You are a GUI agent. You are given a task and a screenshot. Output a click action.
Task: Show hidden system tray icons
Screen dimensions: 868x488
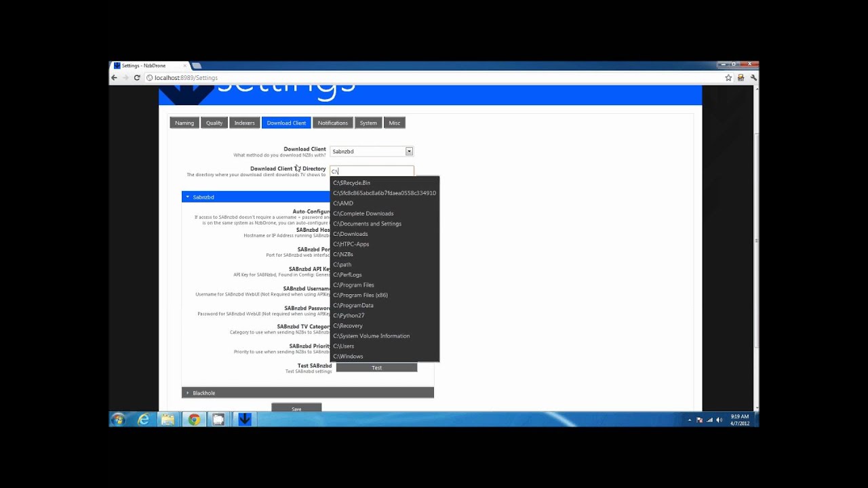[x=690, y=420]
